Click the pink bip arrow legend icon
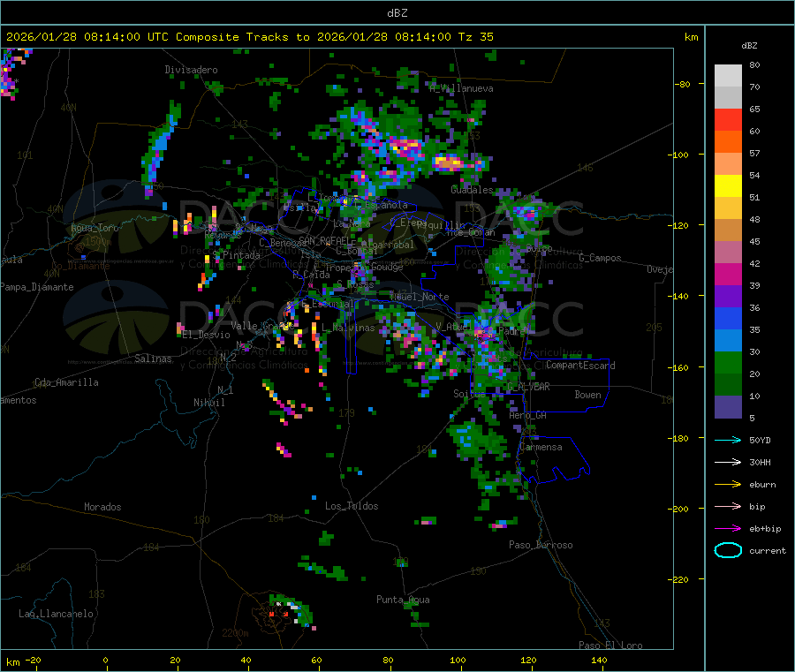Image resolution: width=795 pixels, height=672 pixels. click(728, 506)
